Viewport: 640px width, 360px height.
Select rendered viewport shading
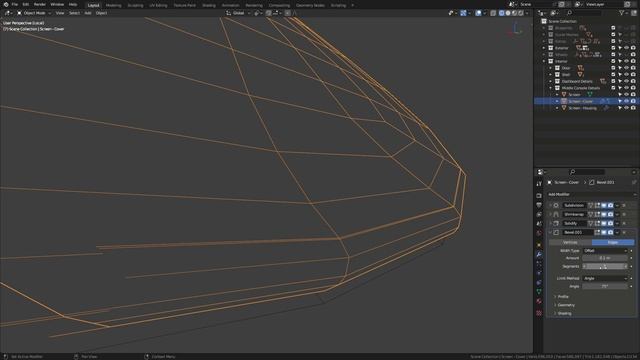tap(521, 13)
